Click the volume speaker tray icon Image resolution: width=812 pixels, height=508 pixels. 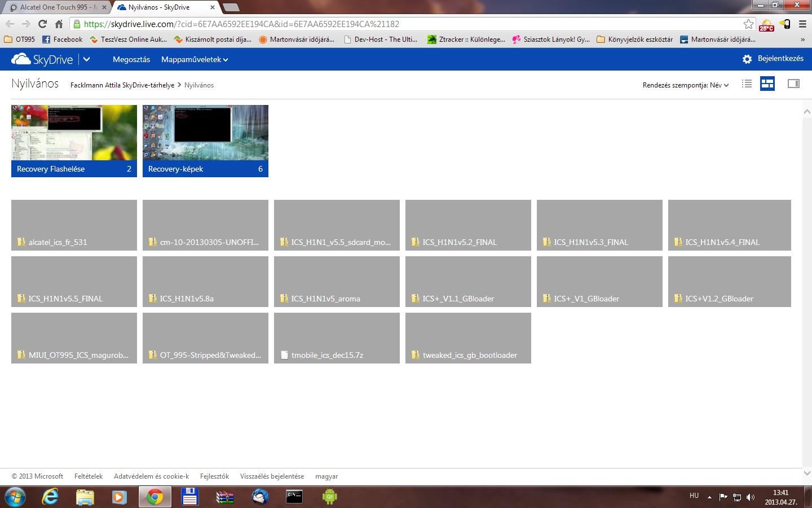750,497
